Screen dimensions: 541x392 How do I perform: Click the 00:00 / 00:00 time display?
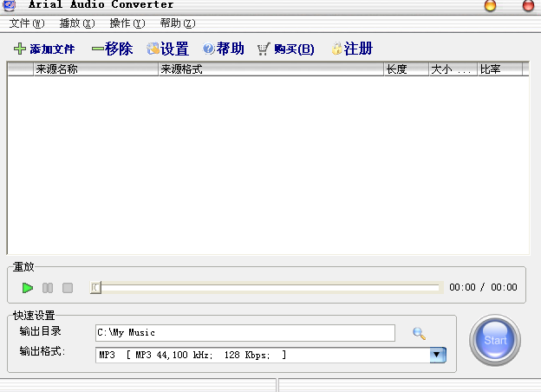click(483, 287)
